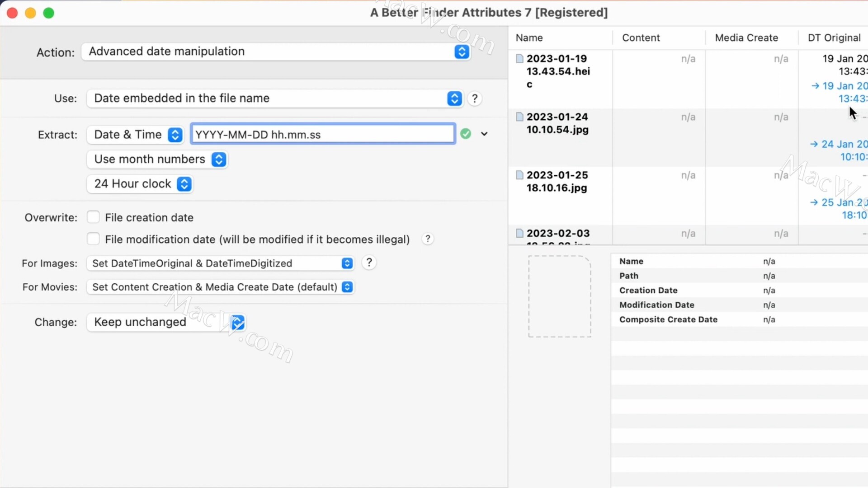Sort by Content column header

click(641, 38)
